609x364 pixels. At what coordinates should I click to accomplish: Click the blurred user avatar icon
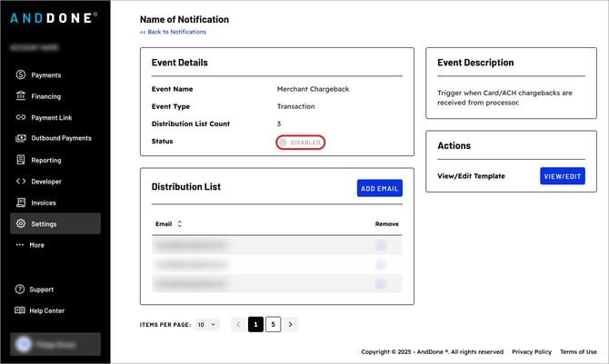click(x=24, y=344)
